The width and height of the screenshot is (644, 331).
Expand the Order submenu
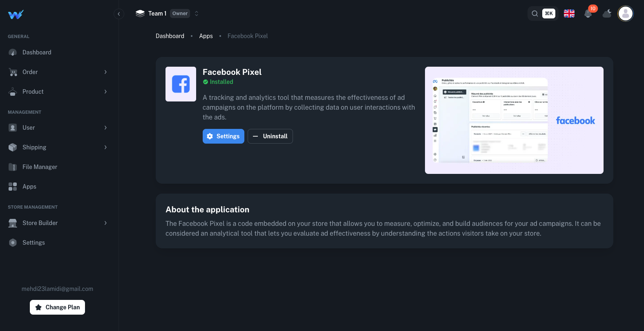[x=105, y=72]
